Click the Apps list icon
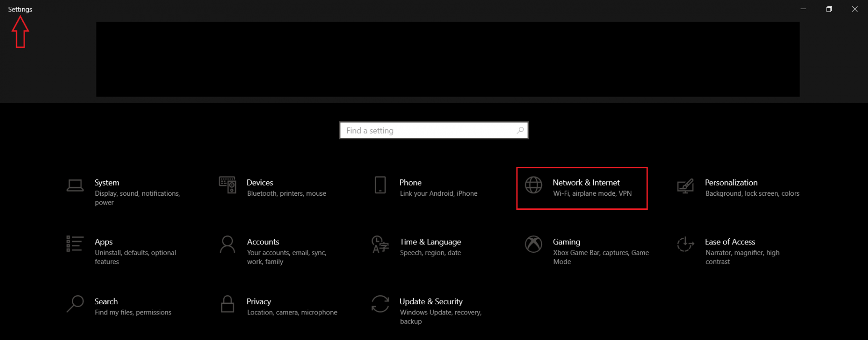This screenshot has height=340, width=868. pos(75,244)
